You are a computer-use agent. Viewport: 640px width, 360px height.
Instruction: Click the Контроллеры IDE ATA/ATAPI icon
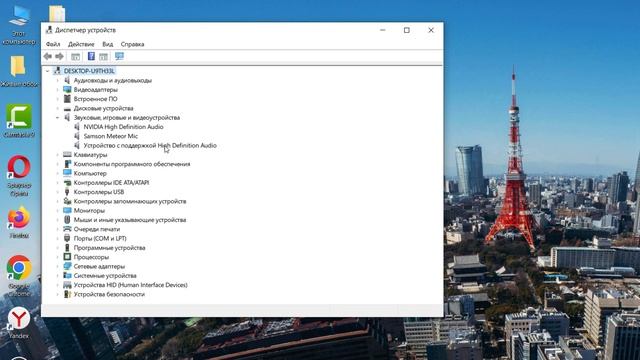(x=67, y=182)
